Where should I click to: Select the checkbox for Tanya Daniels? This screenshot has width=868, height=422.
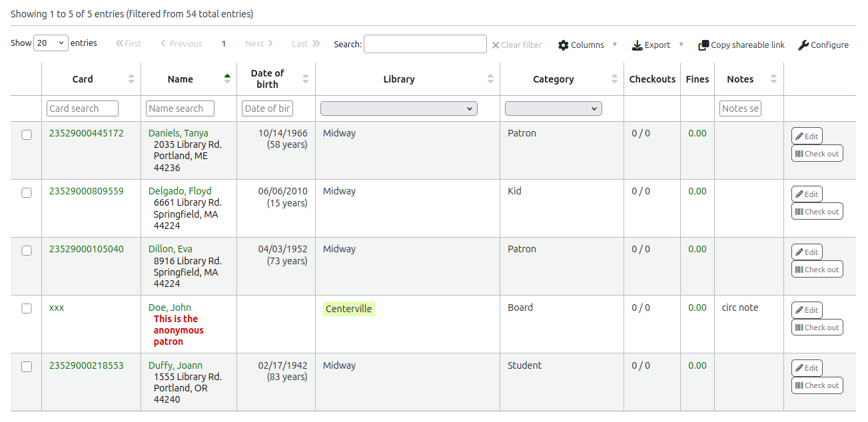pos(27,134)
